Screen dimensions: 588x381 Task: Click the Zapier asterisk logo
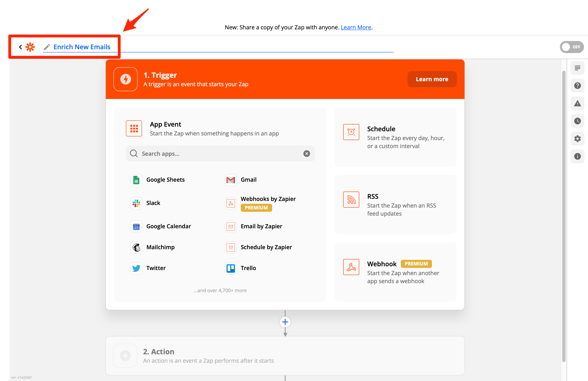coord(30,47)
